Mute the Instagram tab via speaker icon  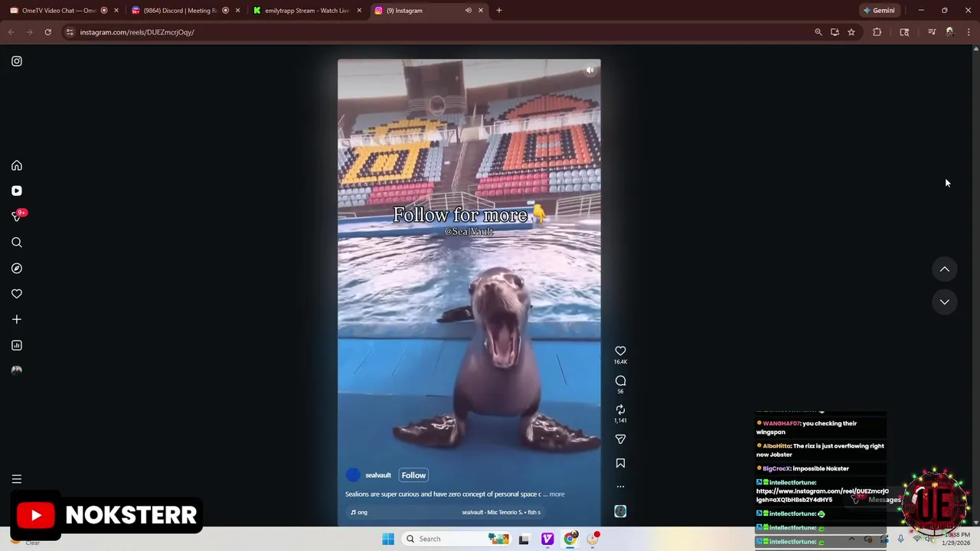pos(468,11)
